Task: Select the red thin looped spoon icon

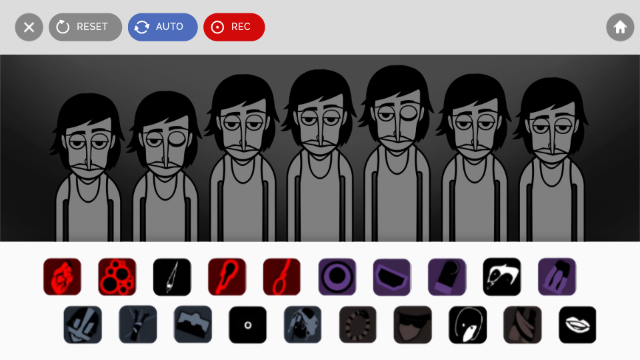Action: (282, 276)
